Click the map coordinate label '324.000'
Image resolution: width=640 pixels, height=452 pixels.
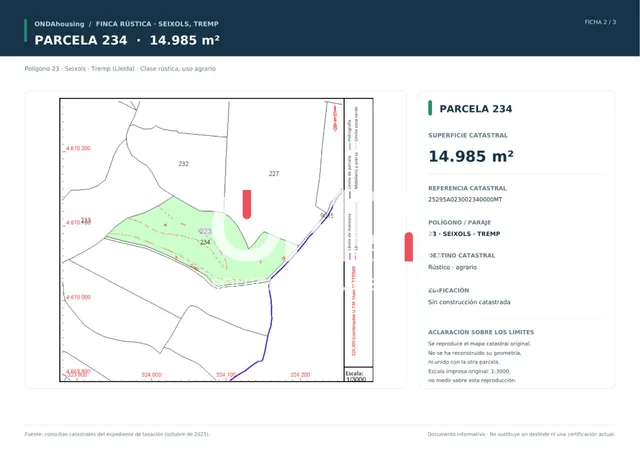coord(151,374)
